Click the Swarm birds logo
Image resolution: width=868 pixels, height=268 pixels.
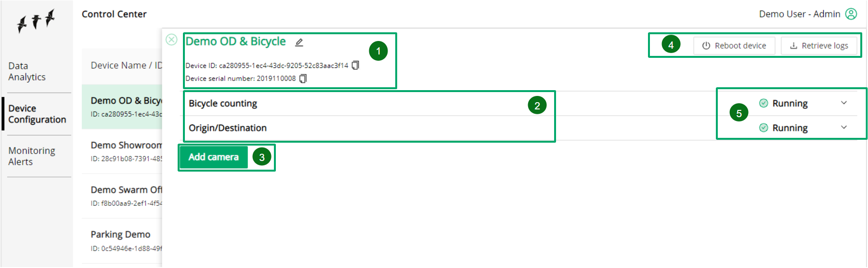(x=36, y=21)
